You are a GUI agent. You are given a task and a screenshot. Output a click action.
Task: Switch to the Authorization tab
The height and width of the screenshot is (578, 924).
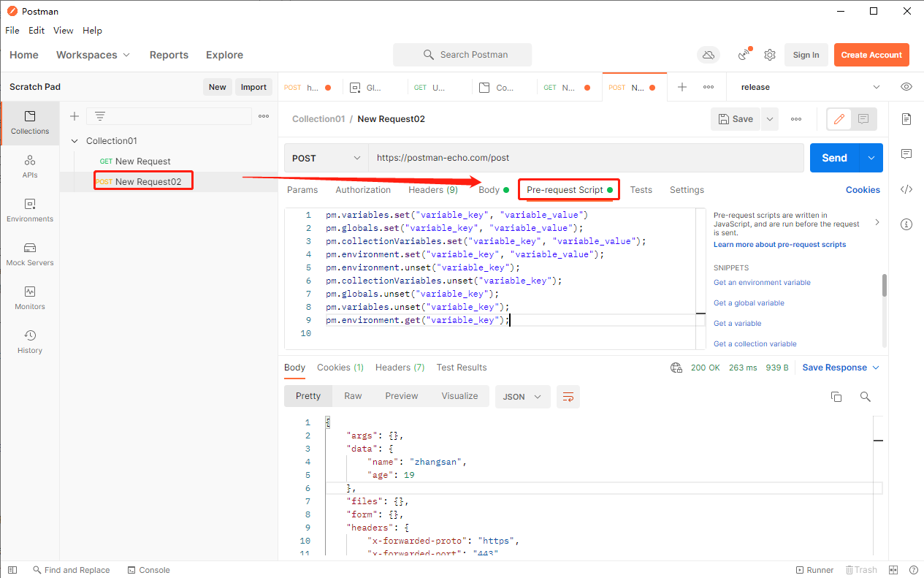[363, 190]
